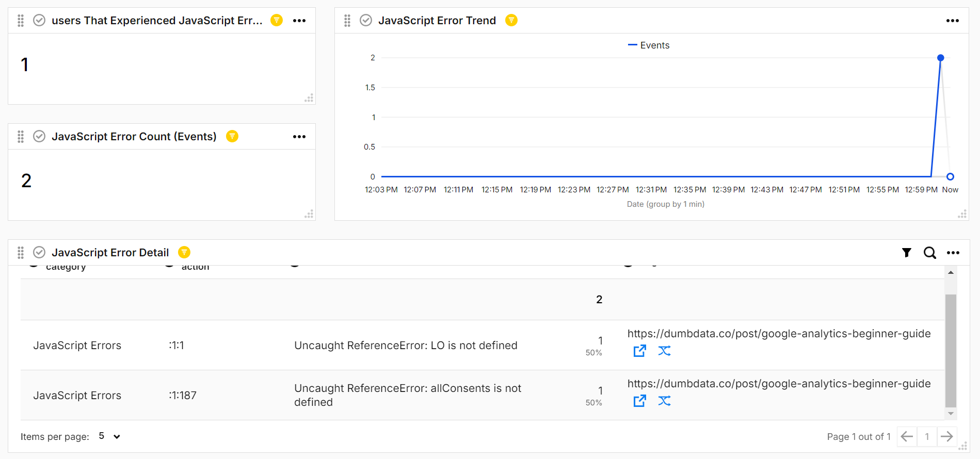
Task: Toggle check circle of JavaScript Error Trend widget
Action: (x=366, y=21)
